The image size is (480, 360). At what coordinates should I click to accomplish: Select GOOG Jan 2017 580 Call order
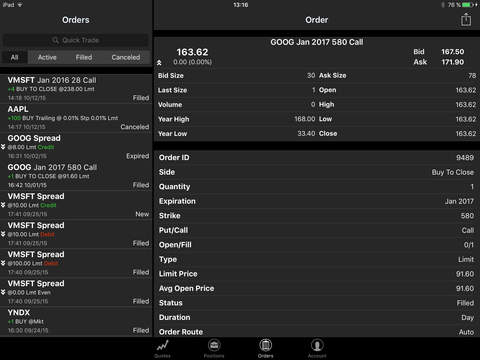tap(76, 176)
